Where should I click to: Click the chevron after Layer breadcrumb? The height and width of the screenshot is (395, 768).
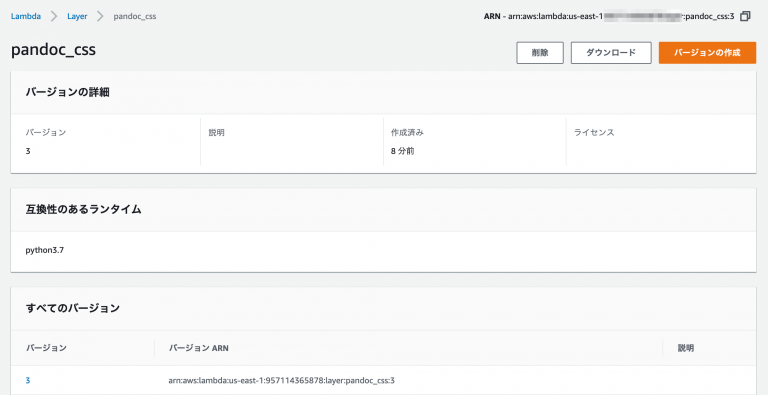tap(100, 16)
